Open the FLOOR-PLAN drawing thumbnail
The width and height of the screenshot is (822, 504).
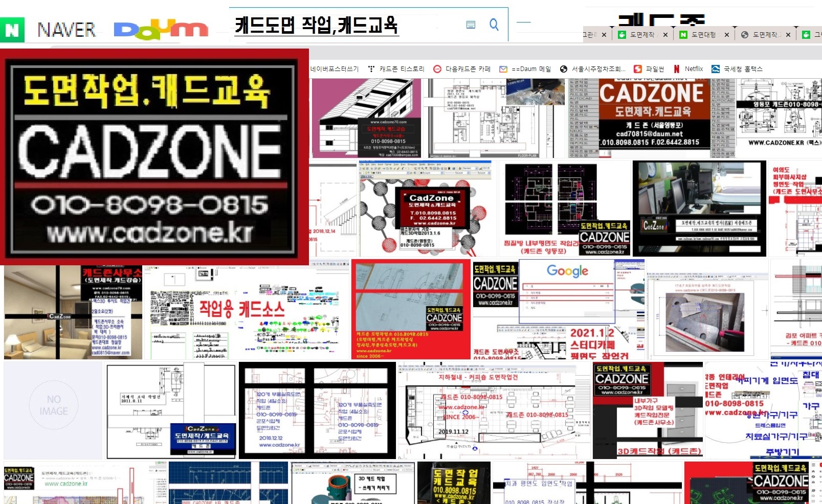pyautogui.click(x=494, y=118)
